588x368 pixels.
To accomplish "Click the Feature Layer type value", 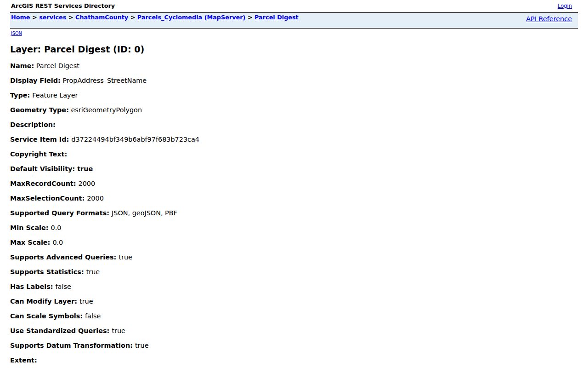I will [55, 95].
